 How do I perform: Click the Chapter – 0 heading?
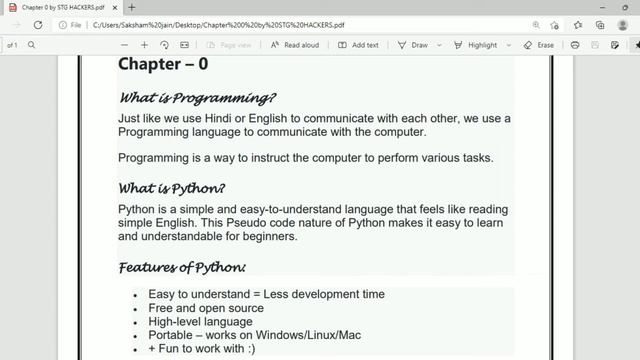point(163,64)
